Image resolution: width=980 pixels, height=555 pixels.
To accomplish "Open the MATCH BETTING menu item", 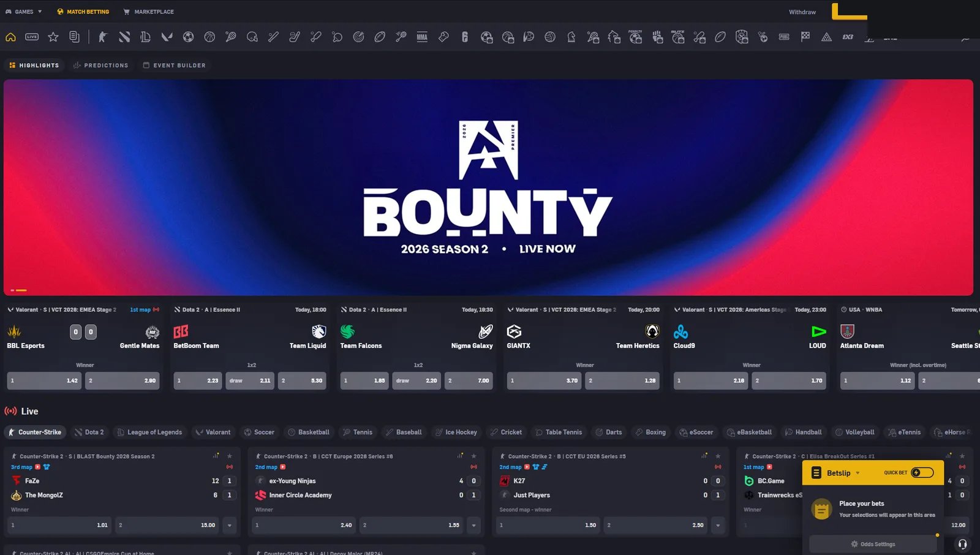I will click(83, 12).
